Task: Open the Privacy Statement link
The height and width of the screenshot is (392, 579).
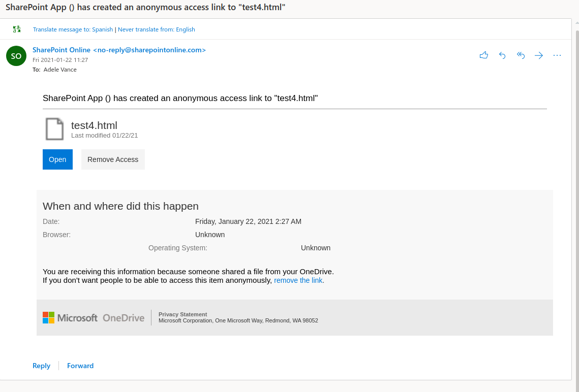Action: (x=183, y=314)
